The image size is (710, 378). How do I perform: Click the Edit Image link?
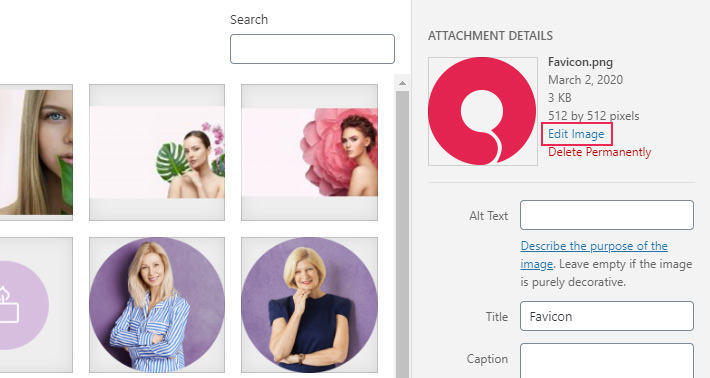point(576,134)
